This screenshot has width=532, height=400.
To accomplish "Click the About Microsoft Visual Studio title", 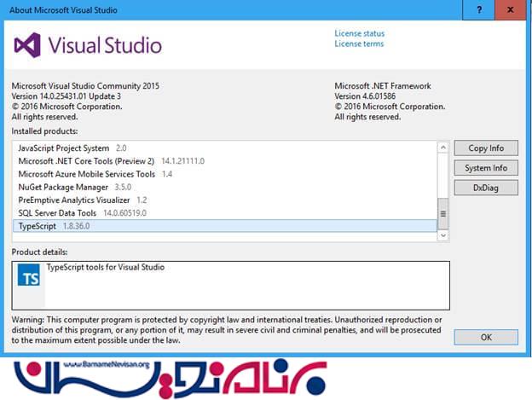I will (x=63, y=10).
